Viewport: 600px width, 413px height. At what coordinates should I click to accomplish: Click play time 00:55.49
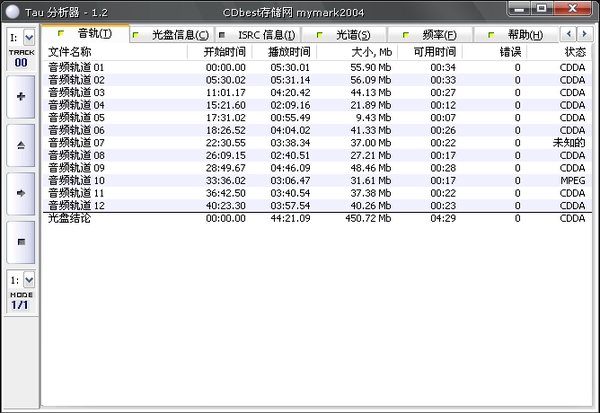pyautogui.click(x=290, y=118)
